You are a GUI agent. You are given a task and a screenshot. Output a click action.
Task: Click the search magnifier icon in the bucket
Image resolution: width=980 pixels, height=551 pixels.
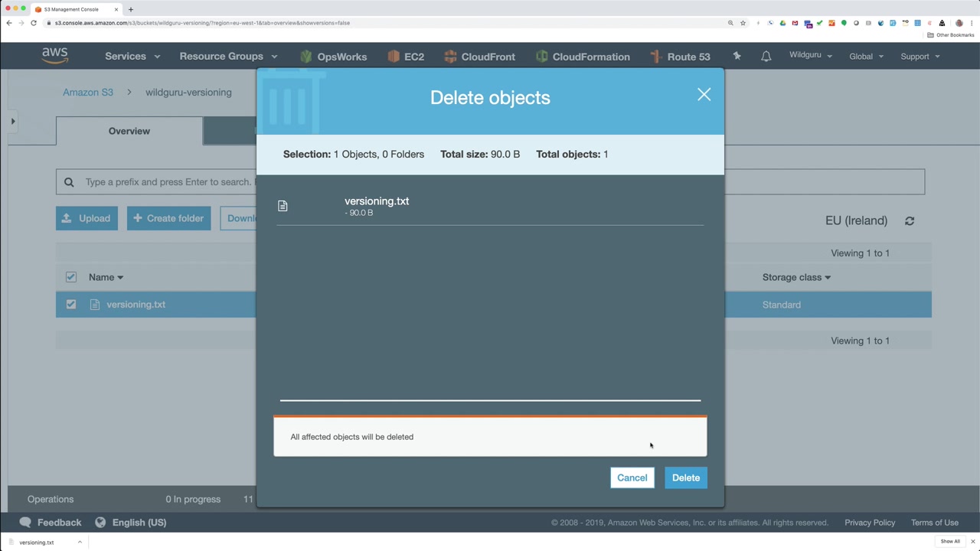pos(69,182)
